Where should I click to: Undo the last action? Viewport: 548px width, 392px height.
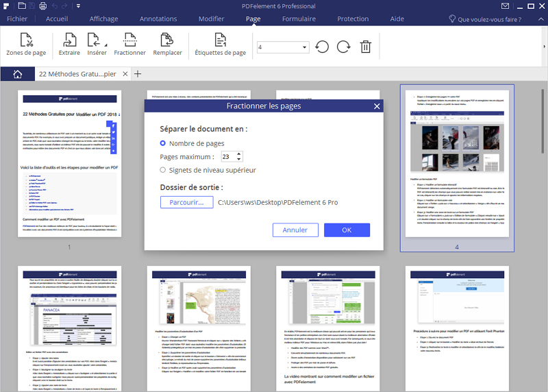(55, 6)
